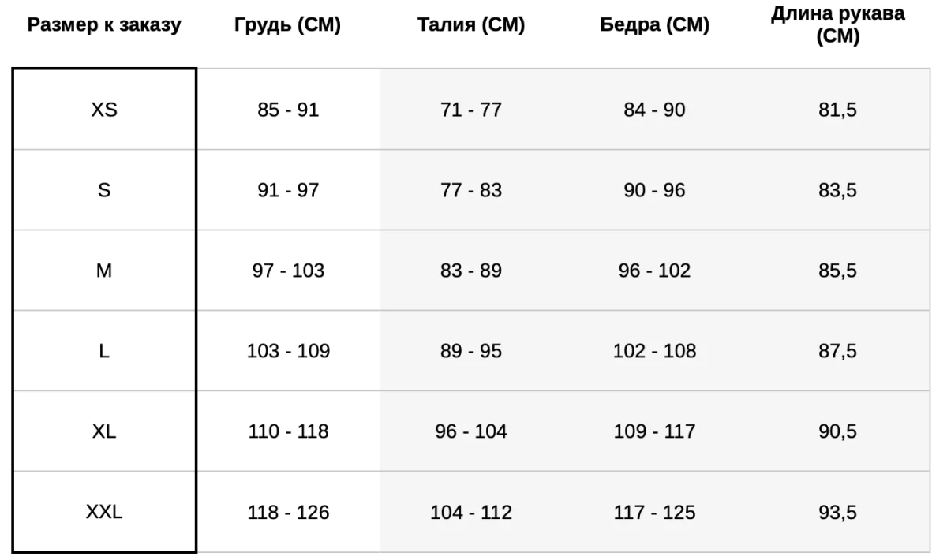Viewport: 947px width, 560px height.
Task: Select sleeve length value 87,5
Action: 837,352
